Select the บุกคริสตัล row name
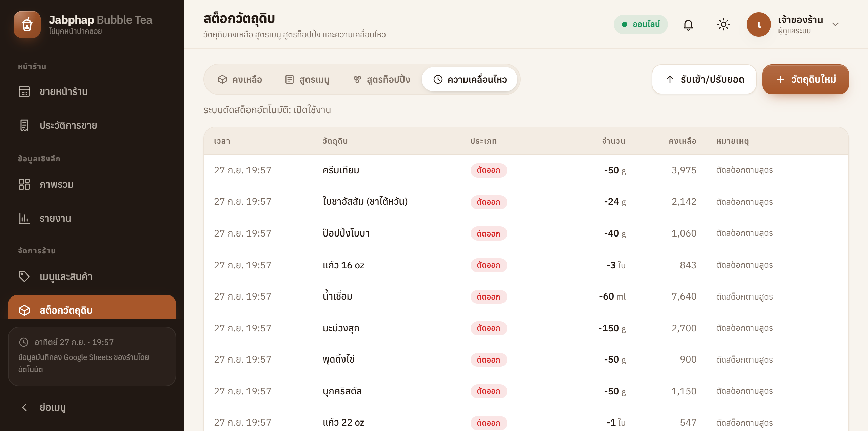Screen dimensions: 868x431 pyautogui.click(x=342, y=391)
